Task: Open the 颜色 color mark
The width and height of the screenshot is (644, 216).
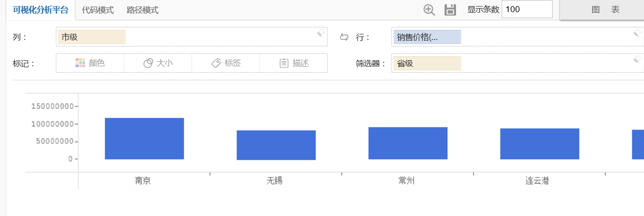Action: (90, 63)
